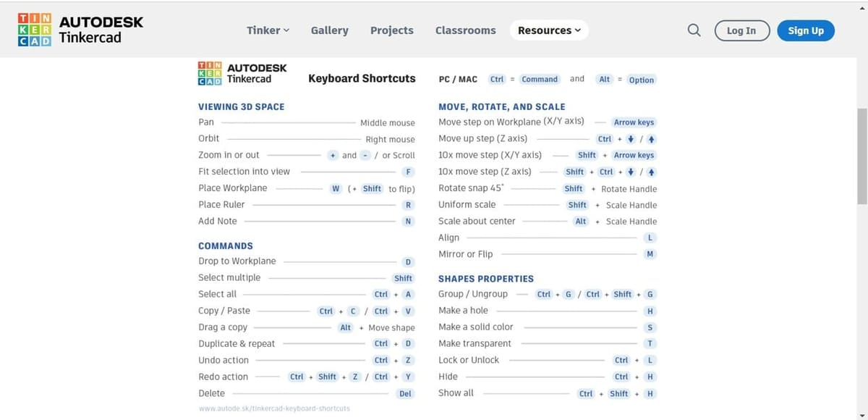This screenshot has height=420, width=868.
Task: Click the Arrow keys badge for Move step on Workplane
Action: pyautogui.click(x=634, y=122)
